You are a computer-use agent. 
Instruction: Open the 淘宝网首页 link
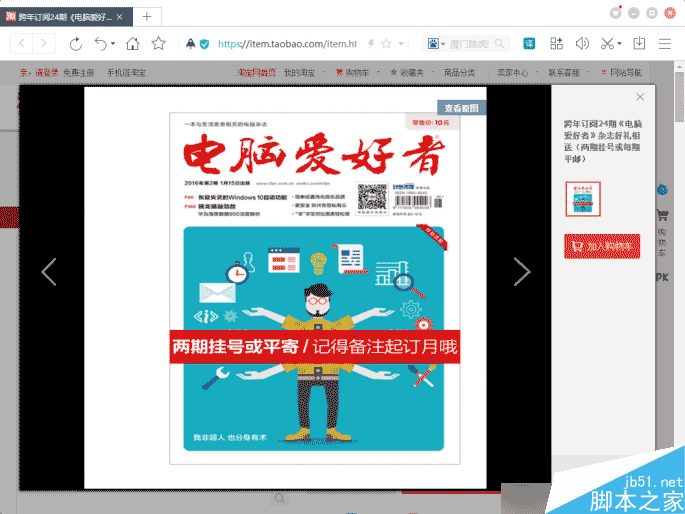point(256,72)
